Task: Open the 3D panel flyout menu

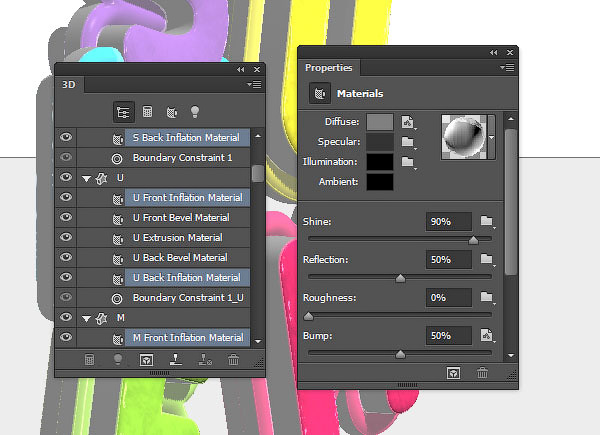Action: (x=254, y=84)
